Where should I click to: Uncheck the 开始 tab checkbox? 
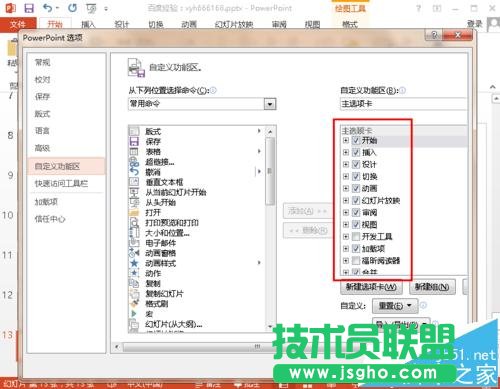356,140
